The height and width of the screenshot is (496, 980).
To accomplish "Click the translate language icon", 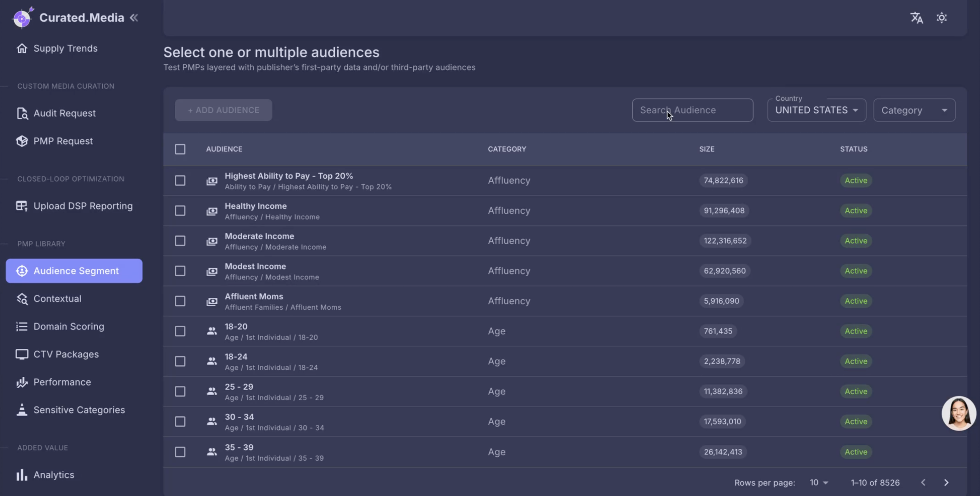I will [x=916, y=18].
